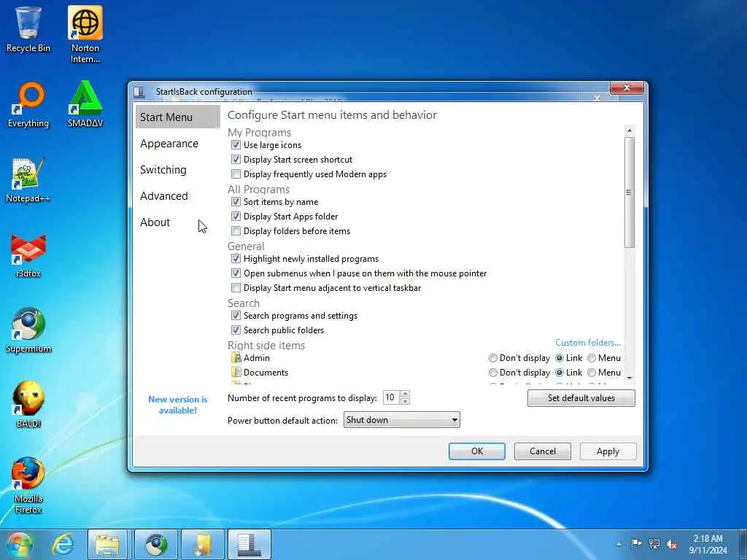Increase number of recent programs
This screenshot has width=747, height=560.
[x=405, y=394]
